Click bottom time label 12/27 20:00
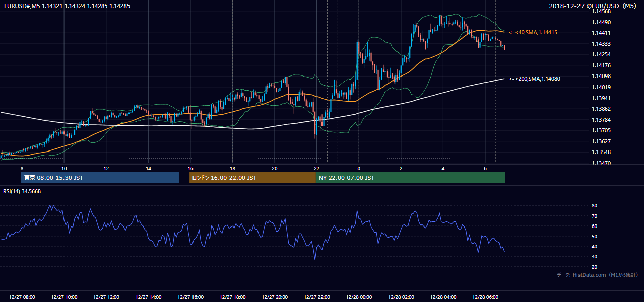This screenshot has height=302, width=644. 275,297
